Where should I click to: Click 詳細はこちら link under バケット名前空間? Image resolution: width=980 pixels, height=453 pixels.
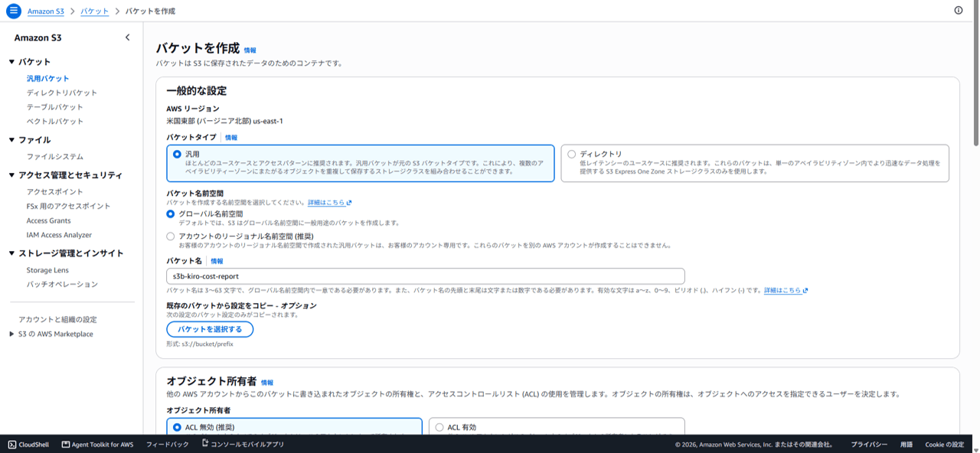(x=326, y=203)
